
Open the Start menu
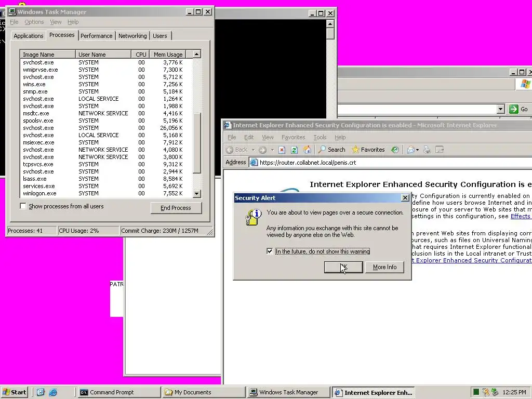(14, 392)
